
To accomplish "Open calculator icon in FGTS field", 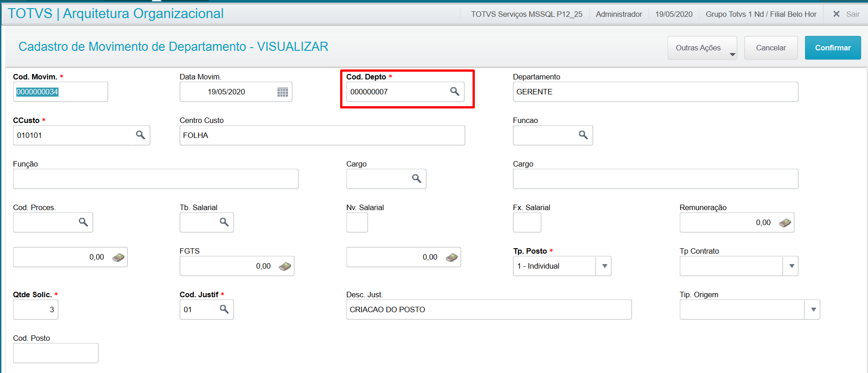I will (285, 266).
